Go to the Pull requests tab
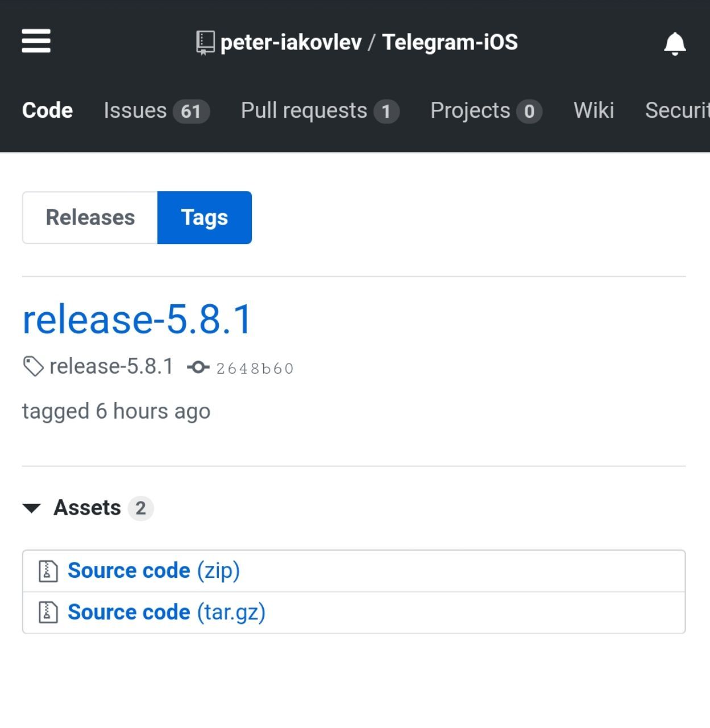This screenshot has height=728, width=710. (x=320, y=110)
